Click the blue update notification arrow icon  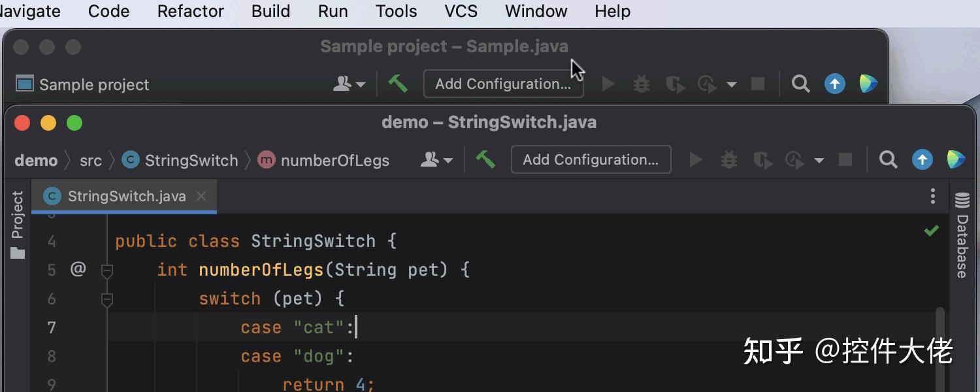coord(923,159)
